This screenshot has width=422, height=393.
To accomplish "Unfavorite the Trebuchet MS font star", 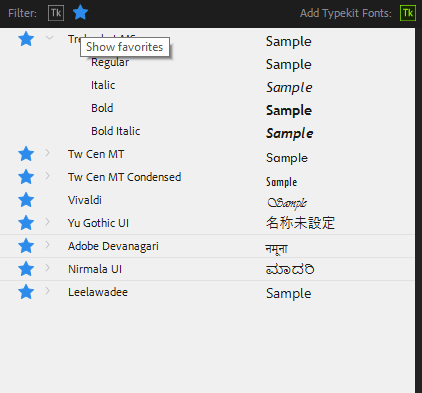I will [26, 39].
